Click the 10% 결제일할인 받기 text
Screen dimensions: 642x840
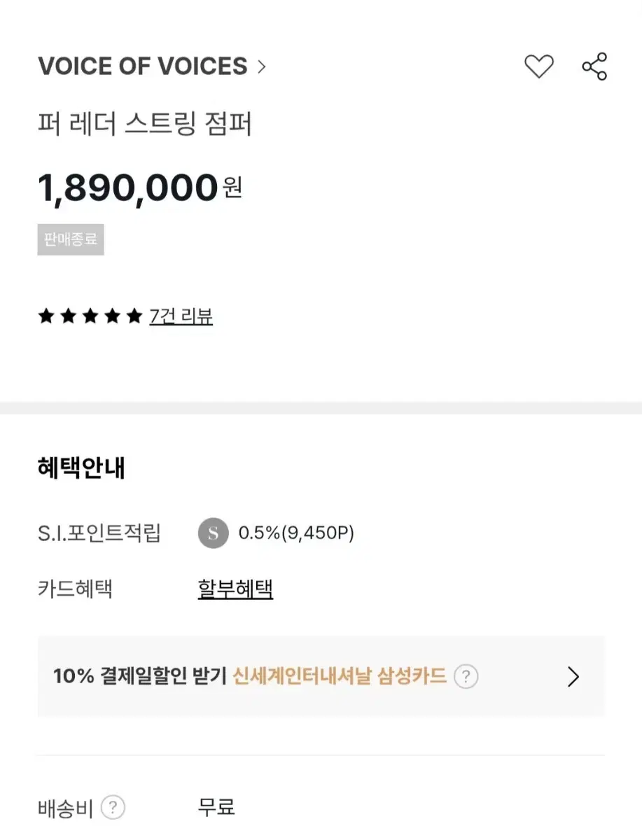tap(140, 677)
